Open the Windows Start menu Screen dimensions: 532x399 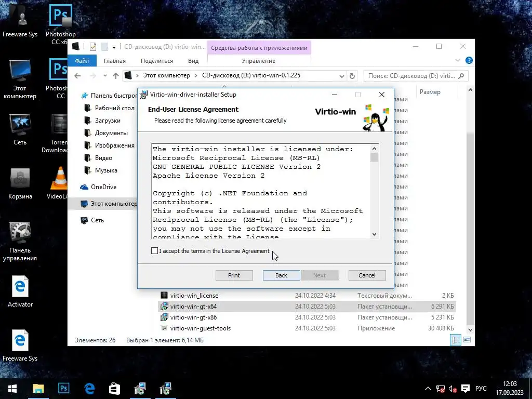[x=12, y=389]
